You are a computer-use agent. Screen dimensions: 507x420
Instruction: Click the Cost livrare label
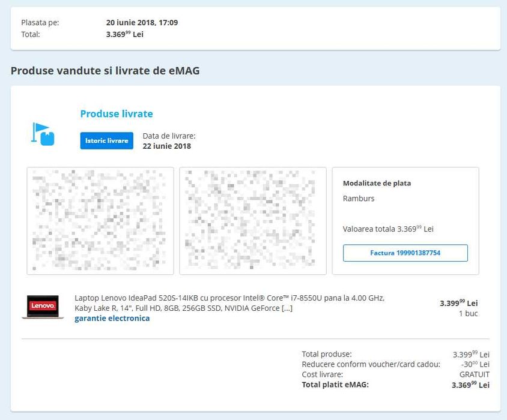pyautogui.click(x=322, y=374)
